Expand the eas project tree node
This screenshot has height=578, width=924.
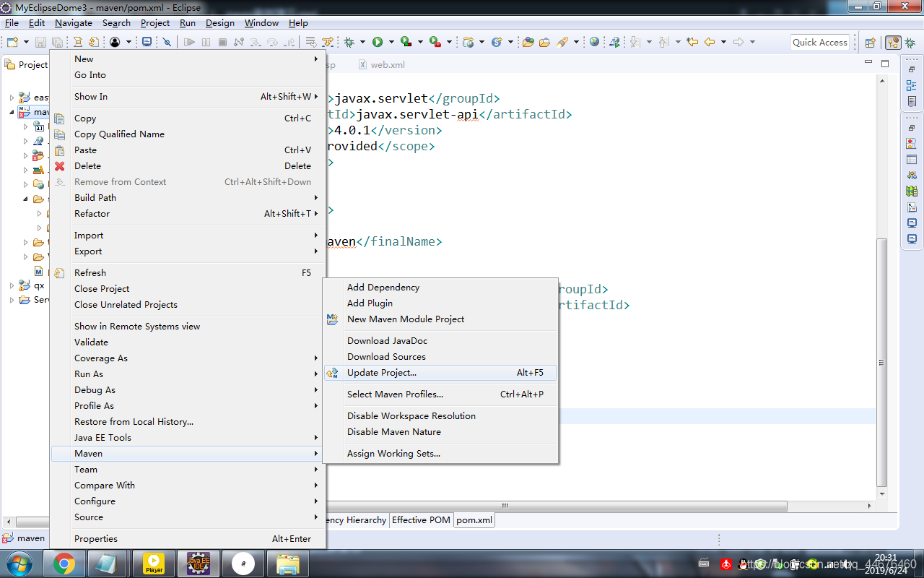tap(12, 98)
